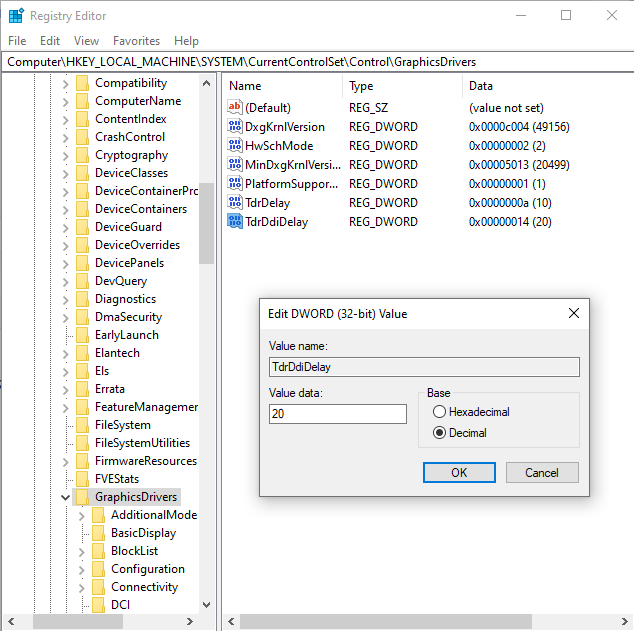Click the CrashControl folder icon
Image resolution: width=634 pixels, height=631 pixels.
click(x=82, y=137)
